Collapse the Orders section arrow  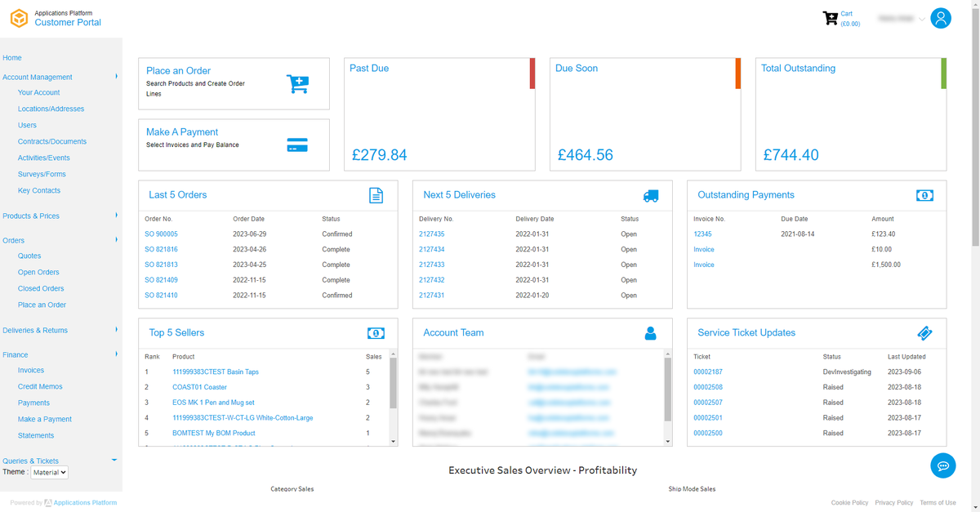tap(117, 240)
